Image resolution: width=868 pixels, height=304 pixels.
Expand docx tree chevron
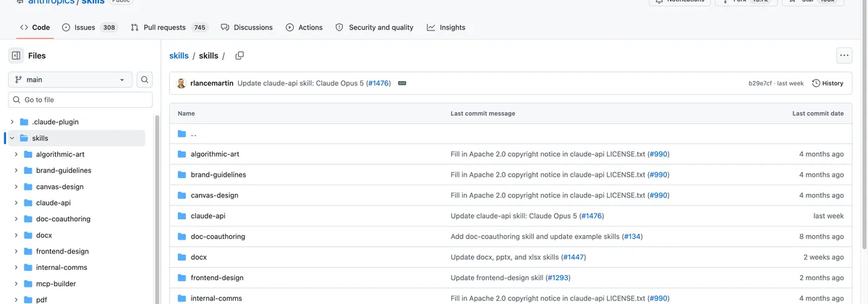click(16, 235)
